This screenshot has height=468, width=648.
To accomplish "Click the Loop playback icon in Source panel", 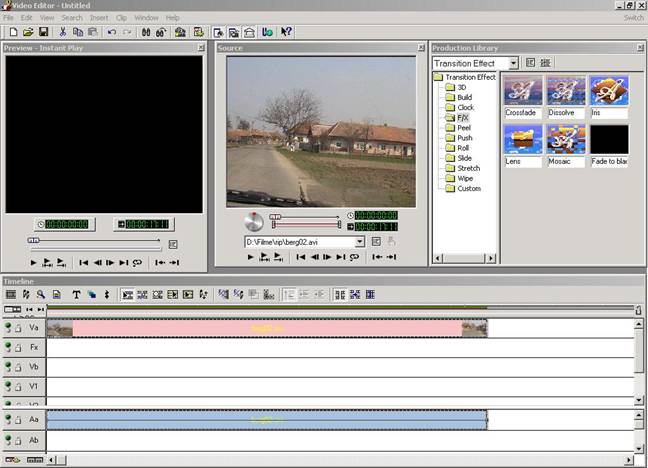I will pyautogui.click(x=354, y=257).
